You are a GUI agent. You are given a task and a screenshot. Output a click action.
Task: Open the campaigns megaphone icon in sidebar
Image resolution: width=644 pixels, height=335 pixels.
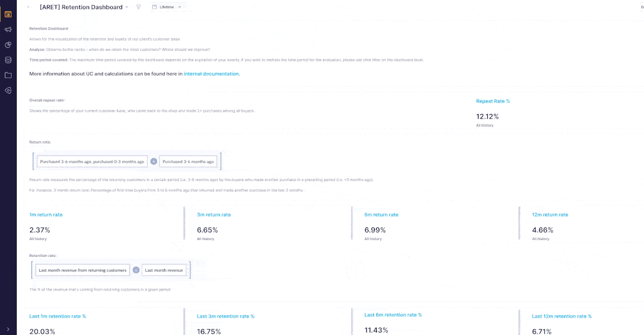click(8, 30)
